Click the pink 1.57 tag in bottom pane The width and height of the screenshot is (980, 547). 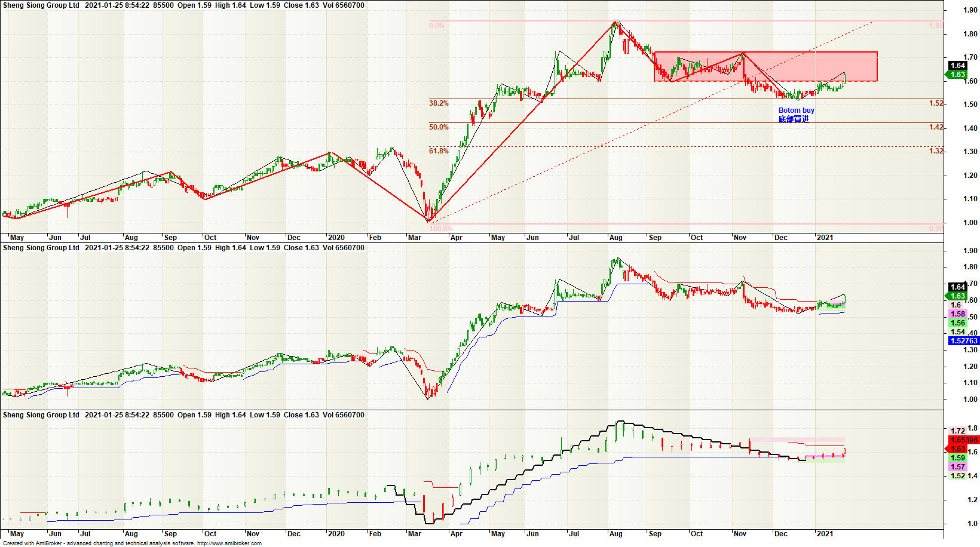pyautogui.click(x=958, y=467)
